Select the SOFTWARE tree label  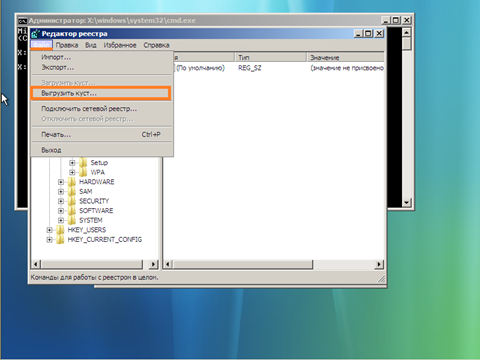[x=96, y=211]
